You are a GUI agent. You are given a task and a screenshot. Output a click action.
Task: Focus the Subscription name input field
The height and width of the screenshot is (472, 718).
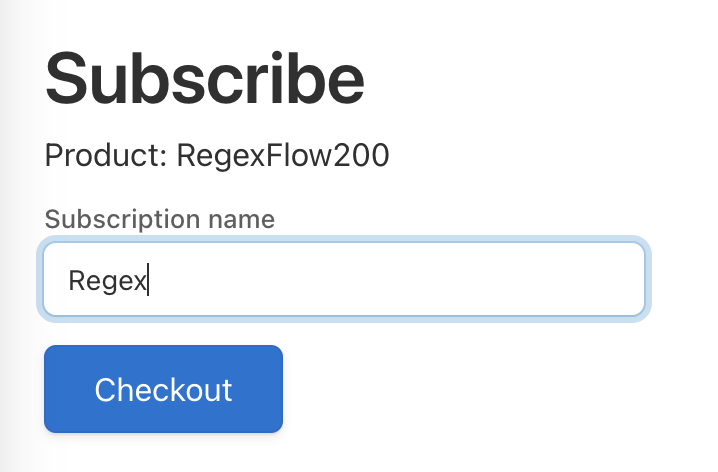tap(344, 279)
